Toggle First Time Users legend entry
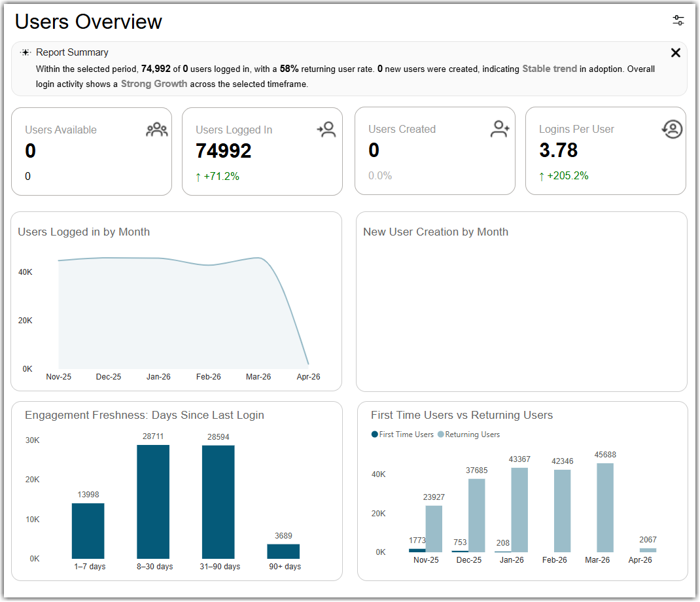The width and height of the screenshot is (700, 602). tap(402, 434)
